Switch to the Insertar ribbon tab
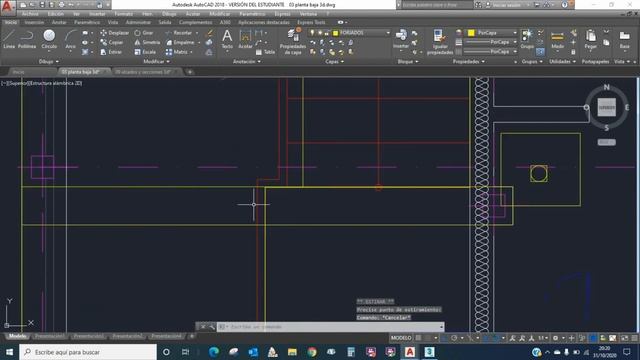Viewport: 640px width, 360px height. 34,22
